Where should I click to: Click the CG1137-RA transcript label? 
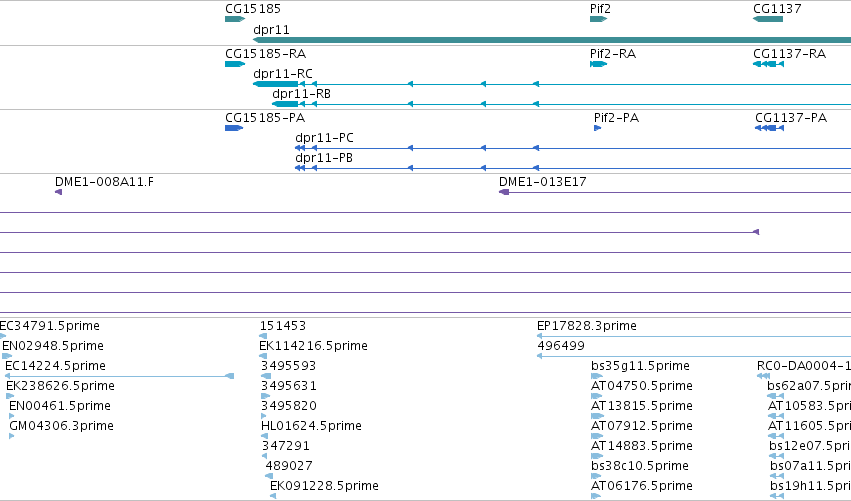[x=790, y=54]
